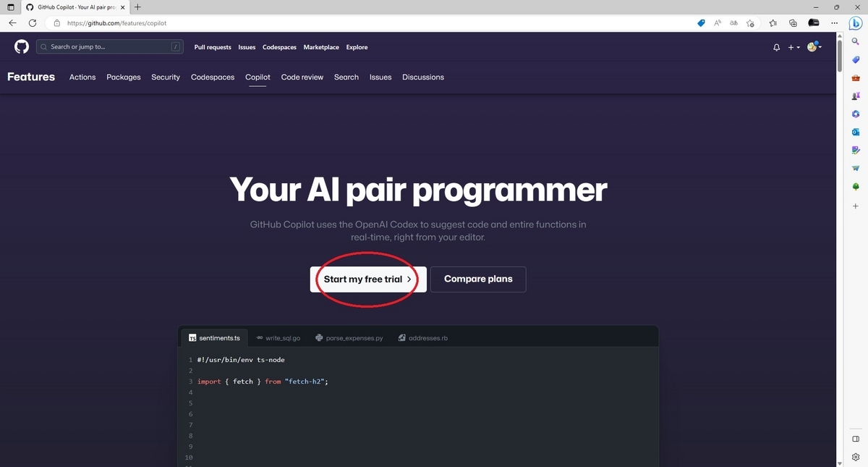Select Copilot features tab
Viewport: 868px width, 467px height.
click(x=258, y=77)
